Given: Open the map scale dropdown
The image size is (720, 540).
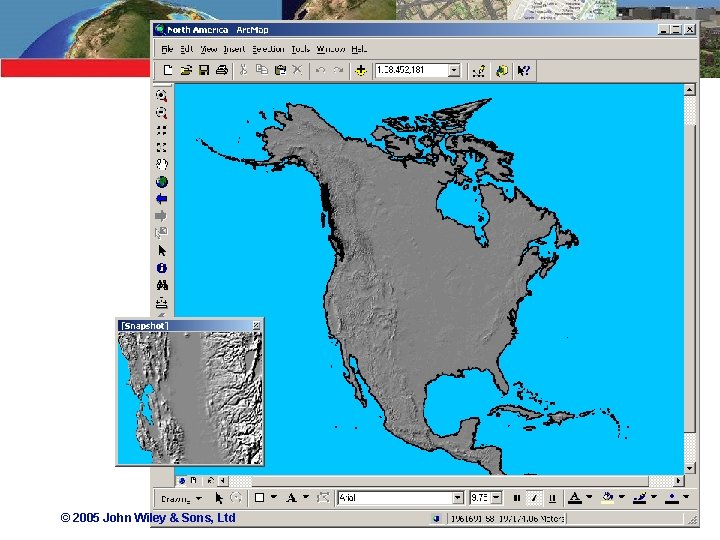Looking at the screenshot, I should pos(454,70).
